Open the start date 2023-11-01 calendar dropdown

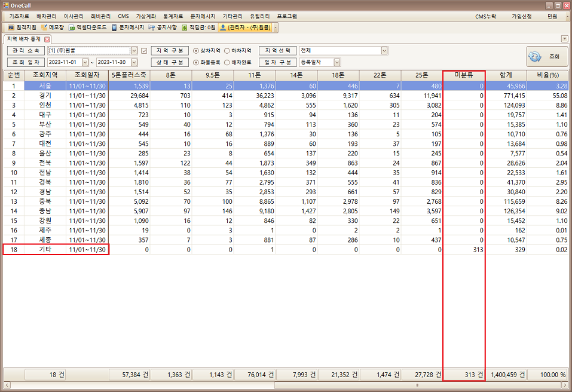(84, 62)
